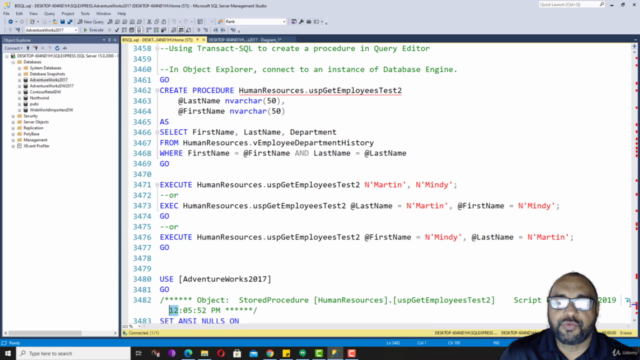Open the File menu
Viewport: 640px width, 360px height.
pyautogui.click(x=6, y=13)
